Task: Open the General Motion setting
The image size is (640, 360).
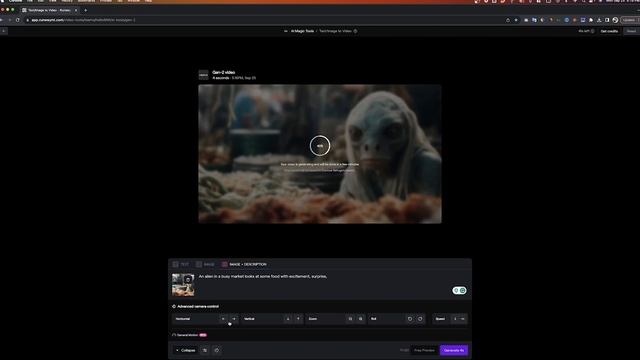Action: tap(189, 335)
